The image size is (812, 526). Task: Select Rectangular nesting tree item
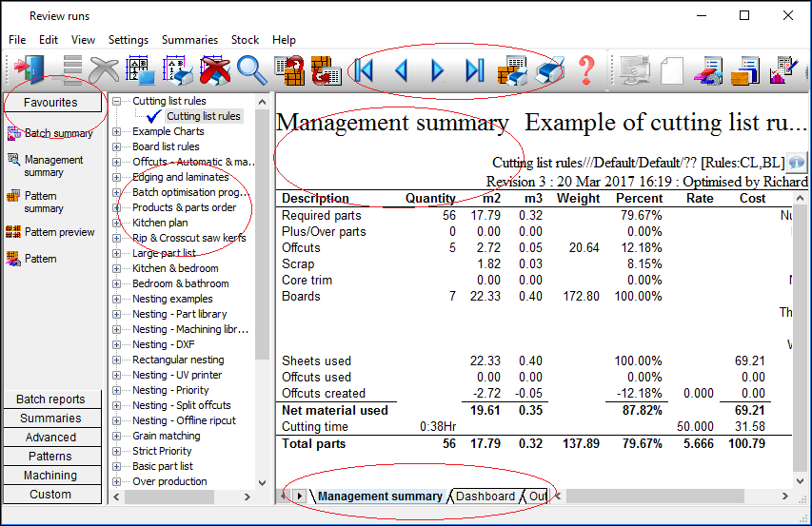178,360
